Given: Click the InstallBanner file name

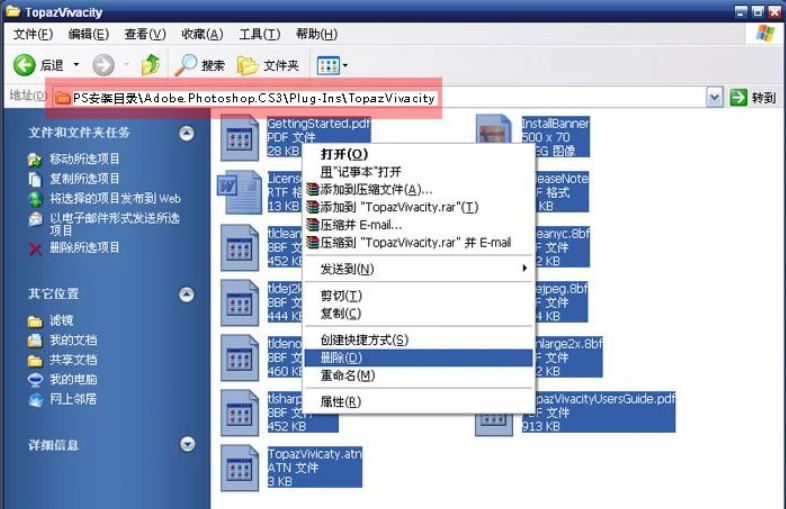Looking at the screenshot, I should coord(555,123).
